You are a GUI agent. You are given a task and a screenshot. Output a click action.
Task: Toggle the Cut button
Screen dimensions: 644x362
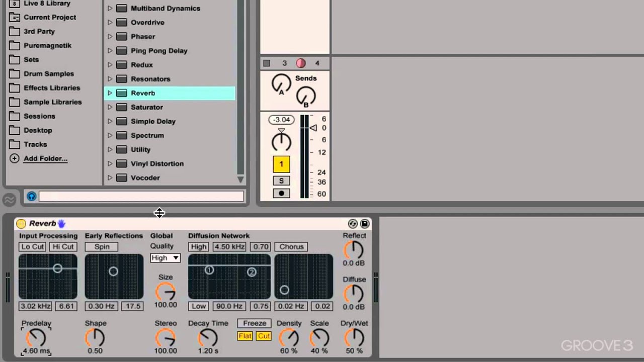point(264,336)
